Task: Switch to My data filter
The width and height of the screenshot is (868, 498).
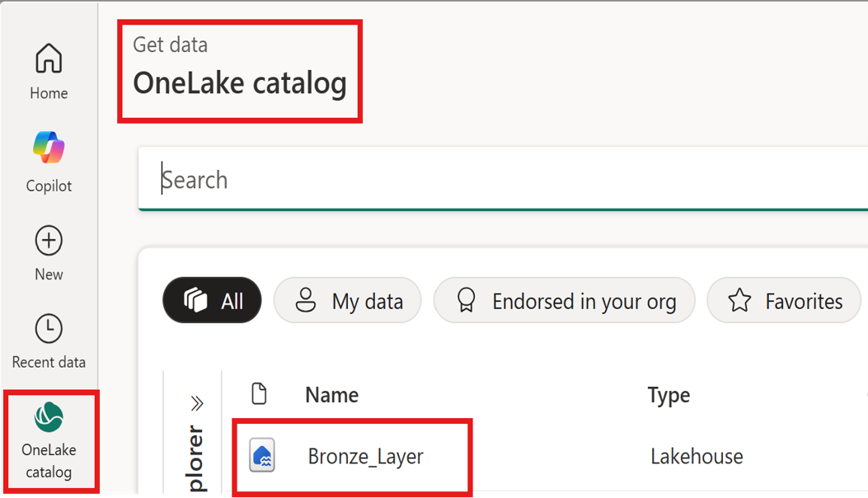Action: click(348, 300)
